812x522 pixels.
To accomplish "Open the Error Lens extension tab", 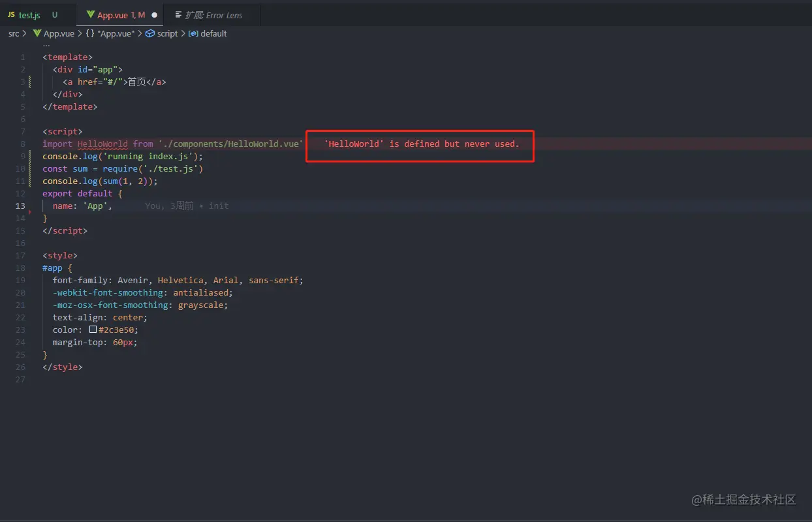I will [213, 14].
